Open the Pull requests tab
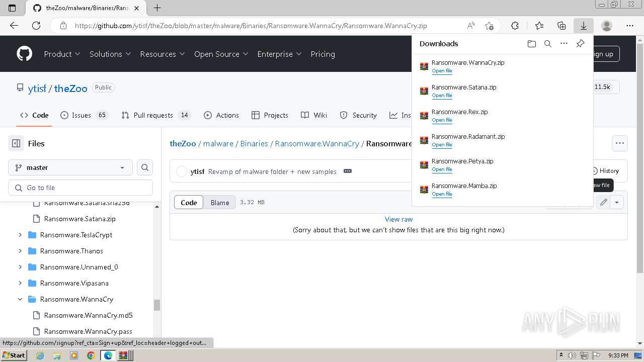Image resolution: width=644 pixels, height=362 pixels. pyautogui.click(x=155, y=115)
